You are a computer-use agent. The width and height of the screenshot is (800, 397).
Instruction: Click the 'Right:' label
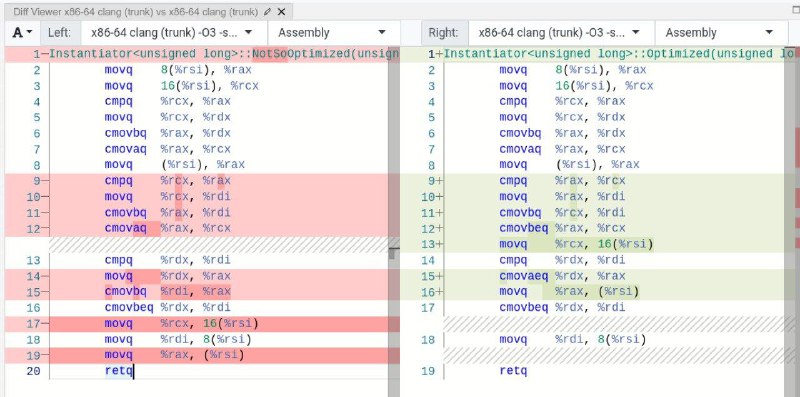click(443, 33)
